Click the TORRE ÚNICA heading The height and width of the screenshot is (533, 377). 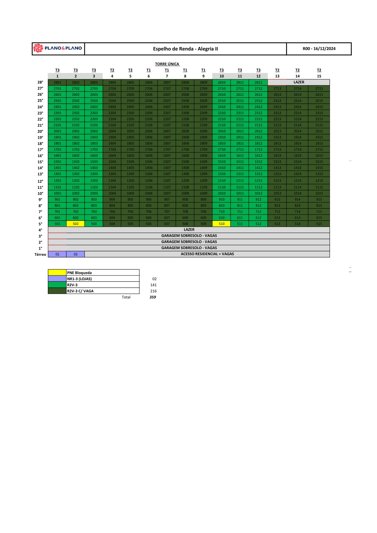167,64
